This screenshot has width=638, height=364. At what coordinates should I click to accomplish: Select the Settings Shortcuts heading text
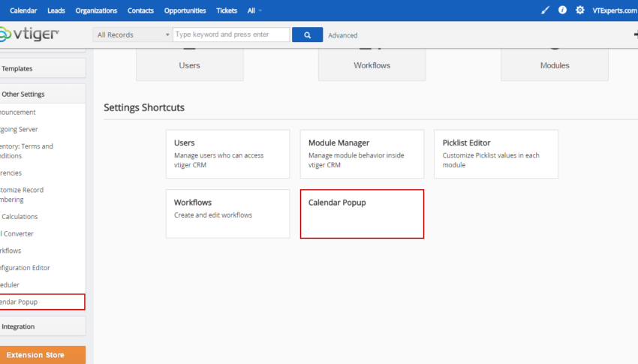(x=144, y=107)
